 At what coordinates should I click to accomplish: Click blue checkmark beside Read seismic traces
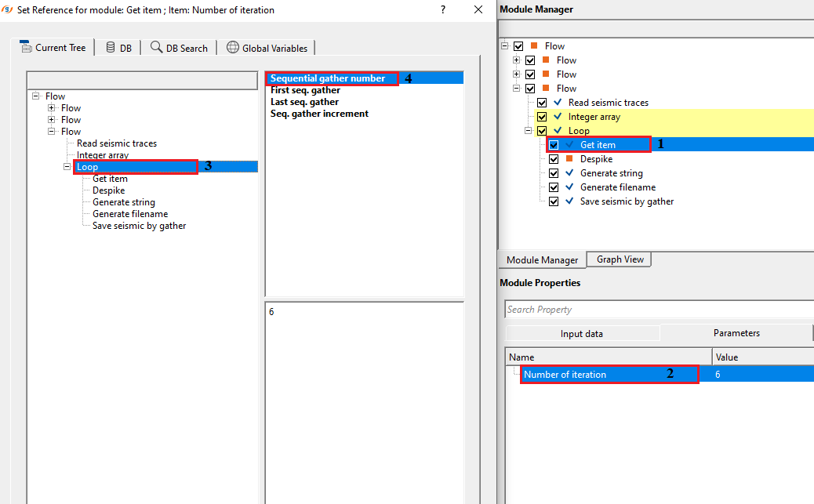point(558,102)
